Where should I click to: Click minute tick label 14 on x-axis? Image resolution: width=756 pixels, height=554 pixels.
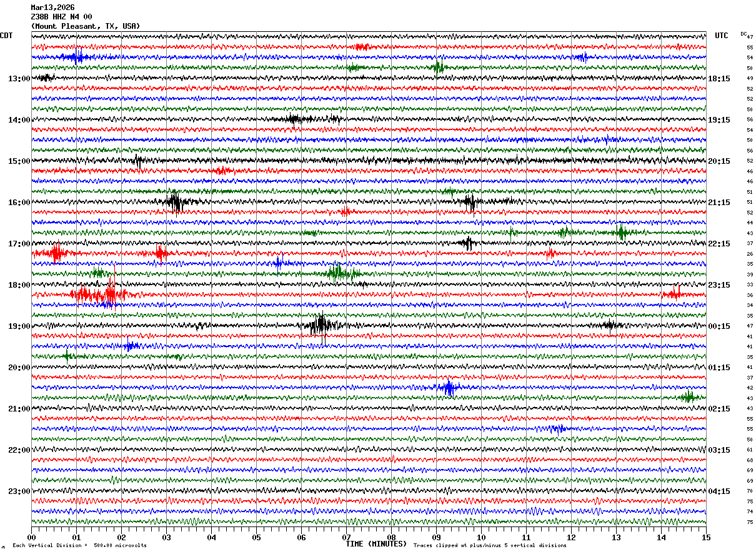tap(661, 537)
